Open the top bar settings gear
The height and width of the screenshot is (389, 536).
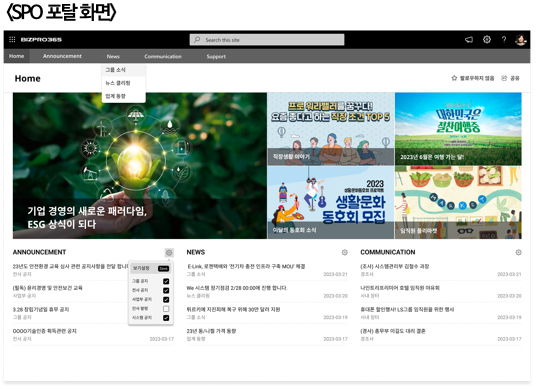point(488,40)
